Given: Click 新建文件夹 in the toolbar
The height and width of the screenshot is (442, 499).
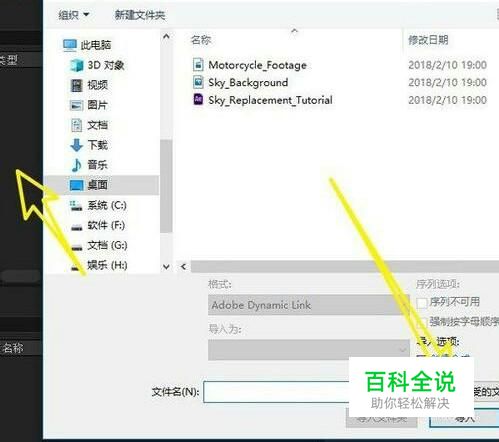Looking at the screenshot, I should [x=140, y=15].
